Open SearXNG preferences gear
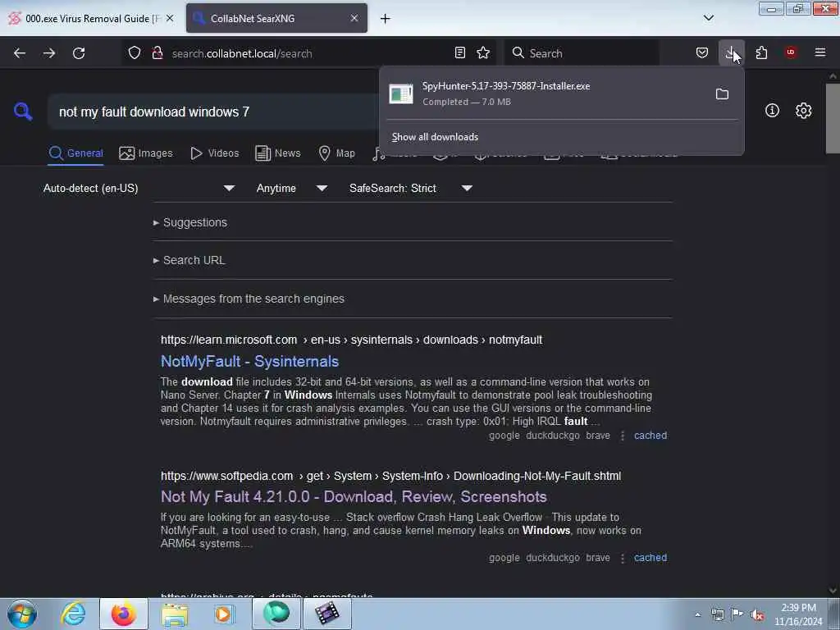Screen dimensions: 840x630 803,111
